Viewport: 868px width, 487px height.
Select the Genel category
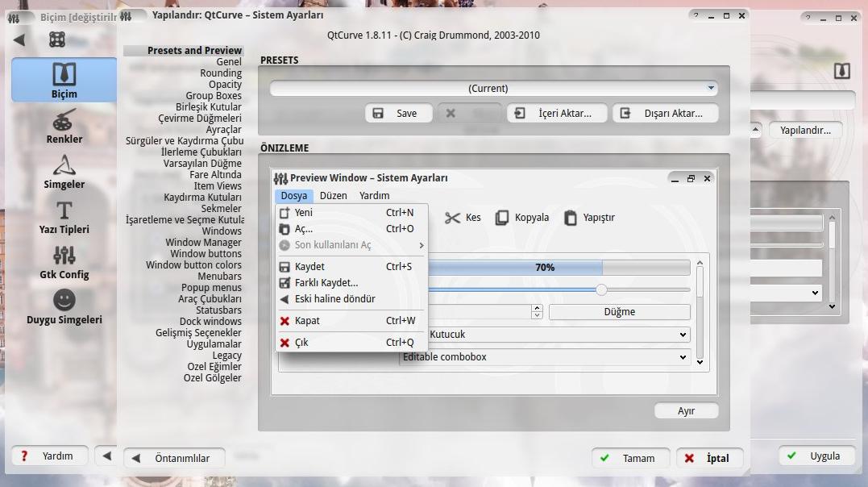click(229, 61)
